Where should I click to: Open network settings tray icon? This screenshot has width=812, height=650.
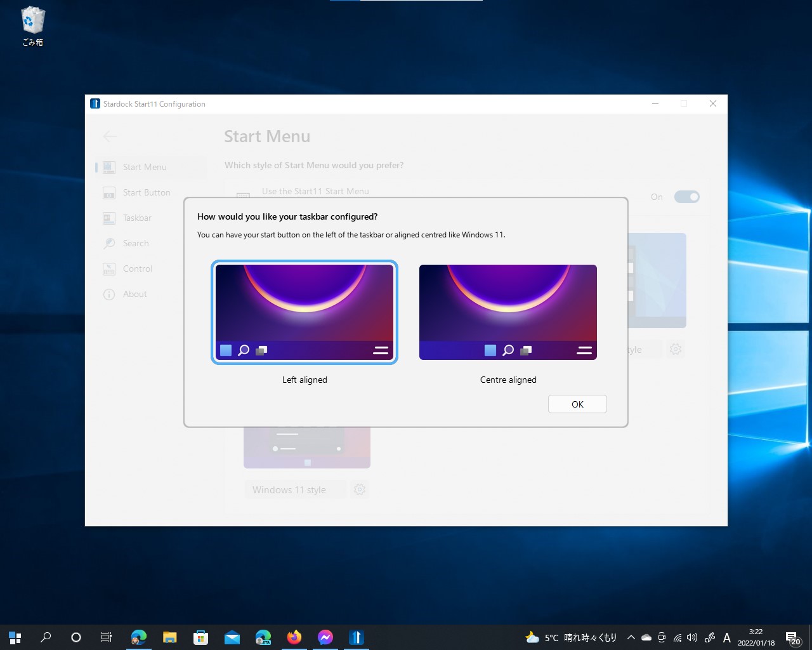click(x=677, y=637)
